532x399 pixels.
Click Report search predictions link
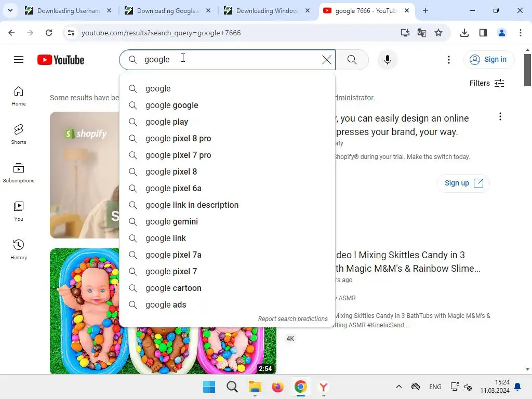click(293, 319)
